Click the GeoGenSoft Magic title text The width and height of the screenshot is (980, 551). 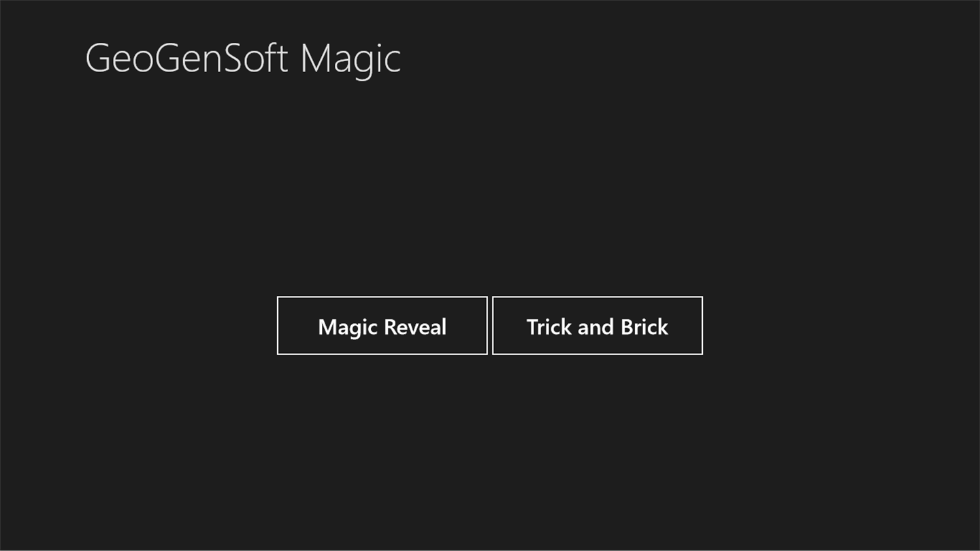click(x=243, y=59)
